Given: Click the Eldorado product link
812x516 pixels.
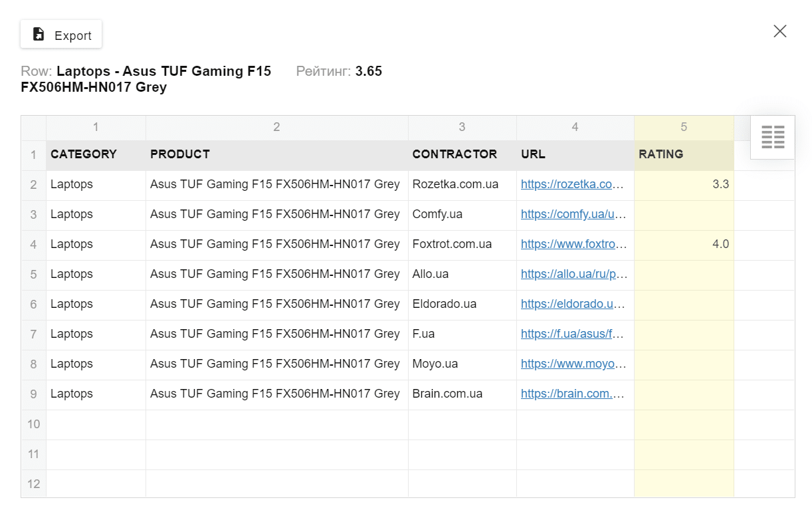Looking at the screenshot, I should 573,305.
